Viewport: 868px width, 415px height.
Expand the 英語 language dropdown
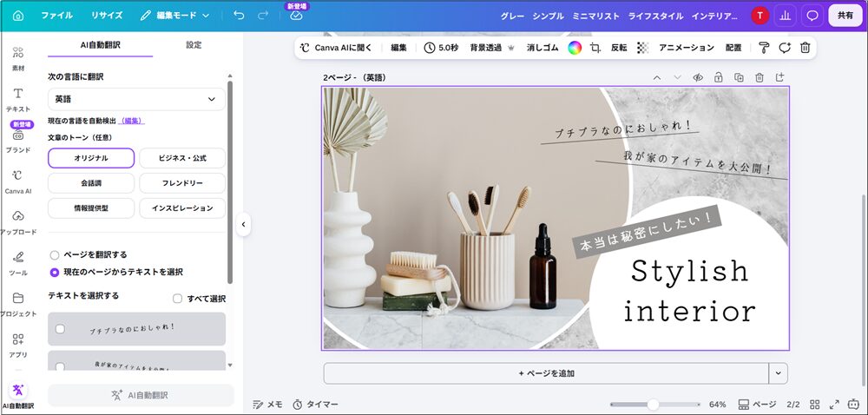point(136,99)
